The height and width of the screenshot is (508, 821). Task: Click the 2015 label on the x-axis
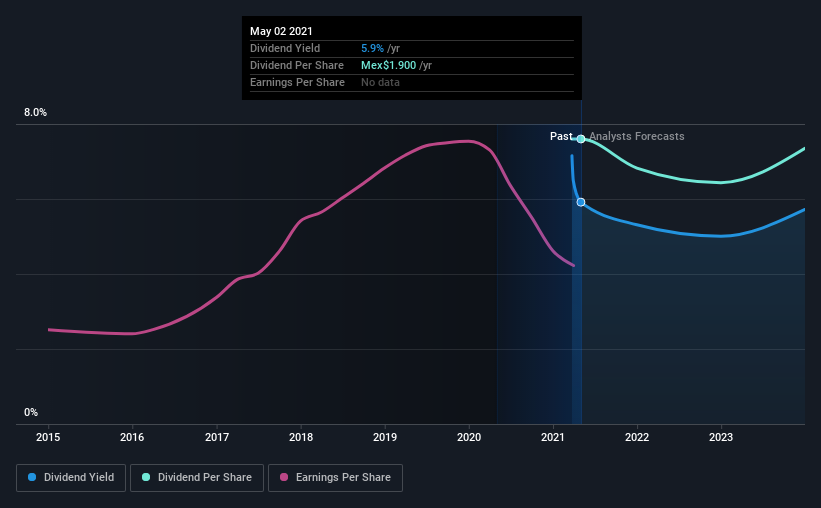click(x=48, y=437)
